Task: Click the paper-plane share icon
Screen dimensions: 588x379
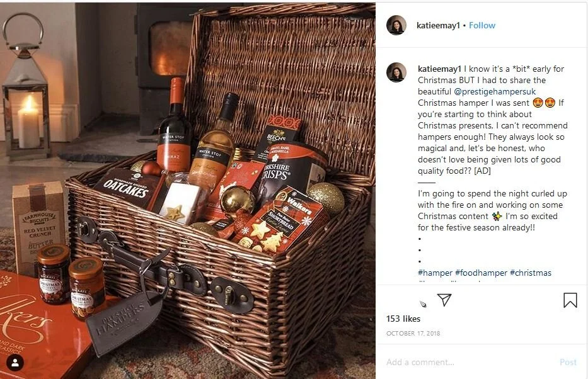Action: click(444, 300)
